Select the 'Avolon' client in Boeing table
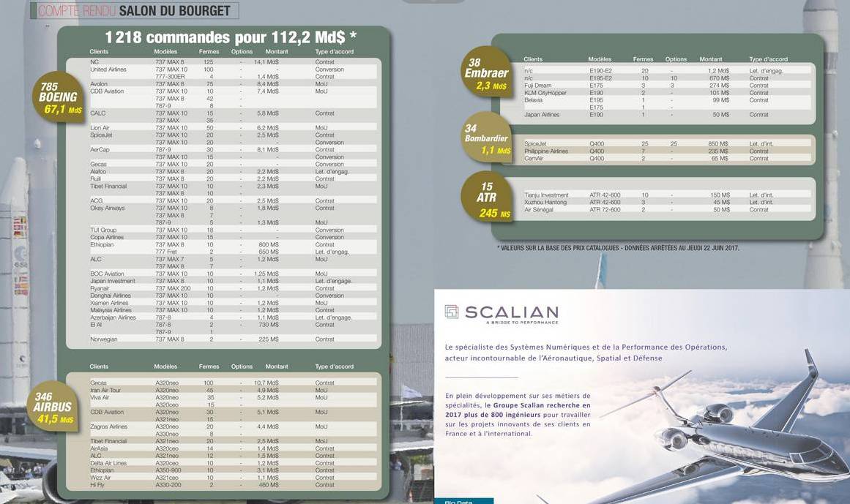Screen dimensions: 850x504 (99, 84)
